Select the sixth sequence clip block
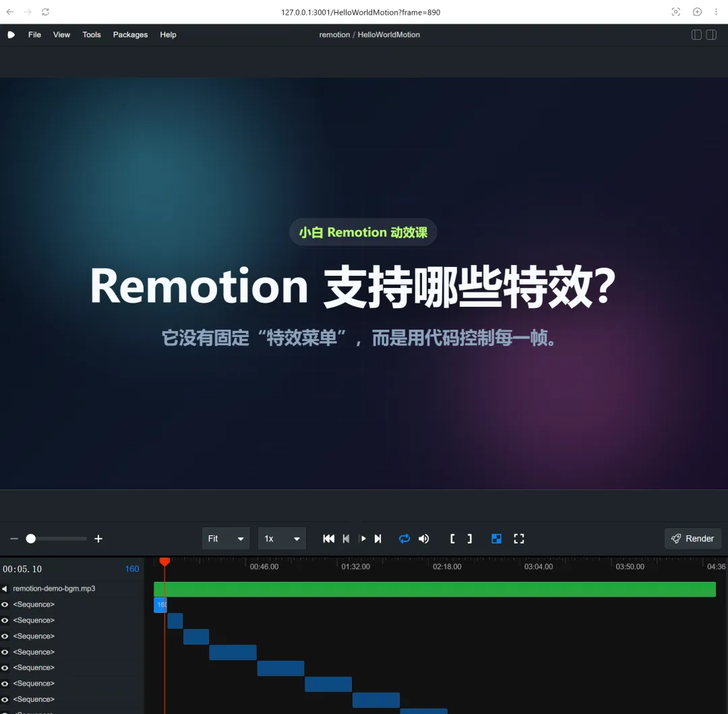 [x=328, y=684]
